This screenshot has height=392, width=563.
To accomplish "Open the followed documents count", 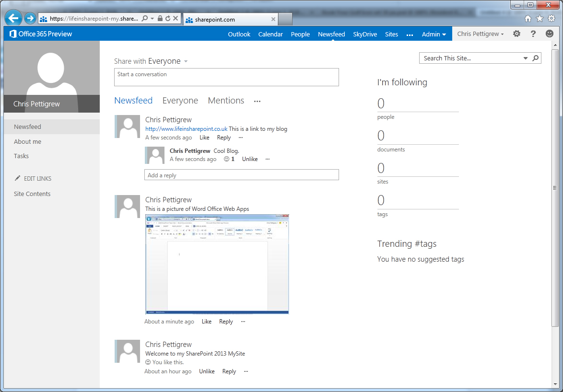I will tap(381, 136).
